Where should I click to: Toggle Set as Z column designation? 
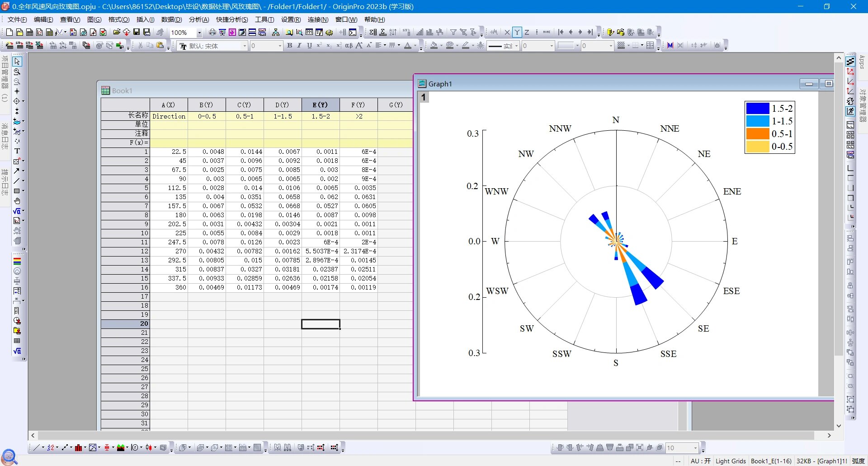[527, 32]
